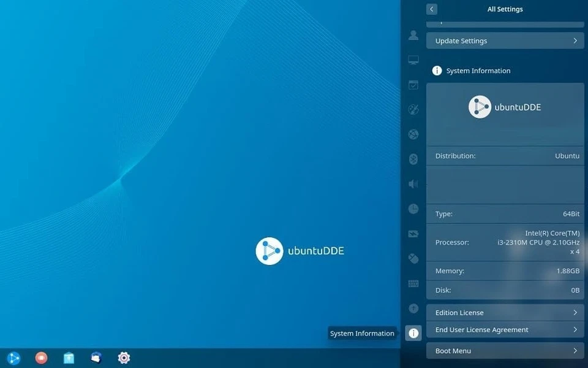588x368 pixels.
Task: Open Mouse settings pointer icon
Action: [413, 258]
